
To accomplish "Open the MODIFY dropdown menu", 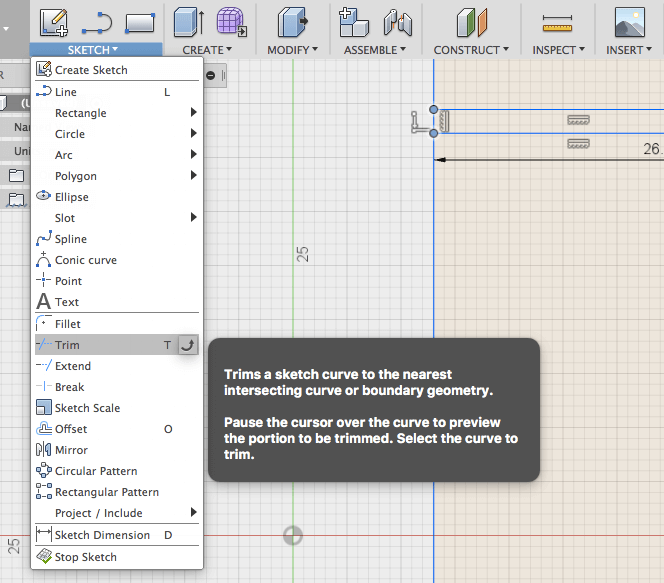I will 292,49.
